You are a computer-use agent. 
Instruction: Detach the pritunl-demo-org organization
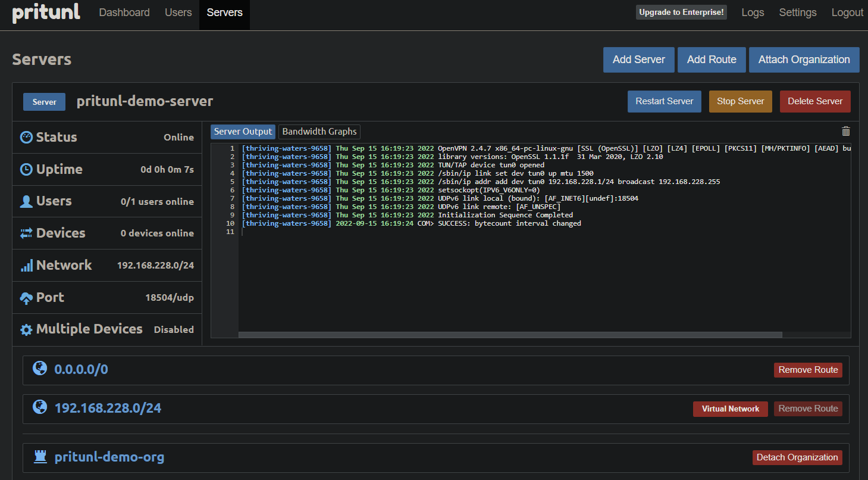click(x=797, y=457)
